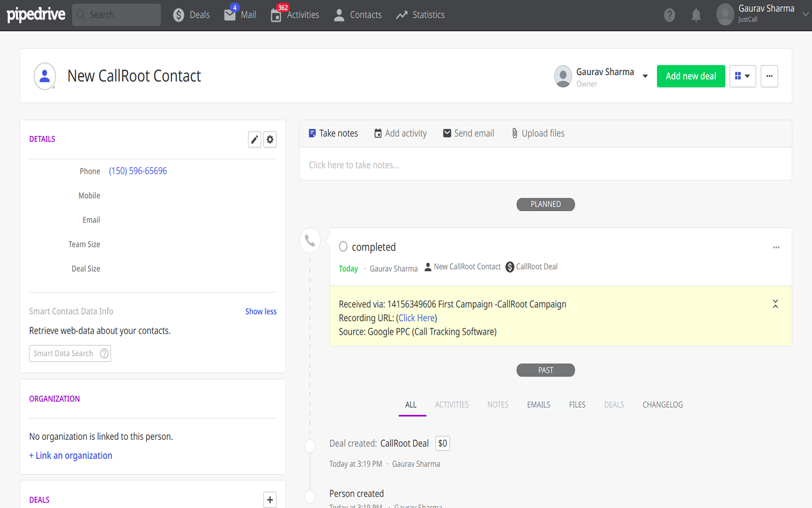Click the green Add new deal button

tap(691, 76)
